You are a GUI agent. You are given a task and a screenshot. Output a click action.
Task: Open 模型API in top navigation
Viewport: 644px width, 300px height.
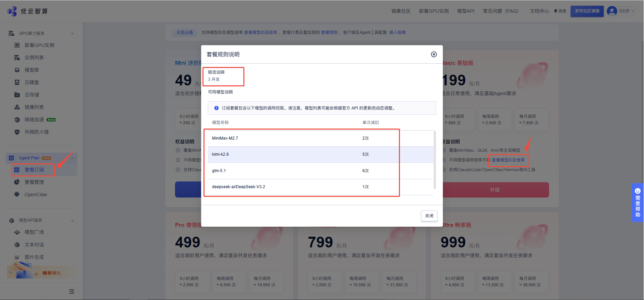pos(466,11)
